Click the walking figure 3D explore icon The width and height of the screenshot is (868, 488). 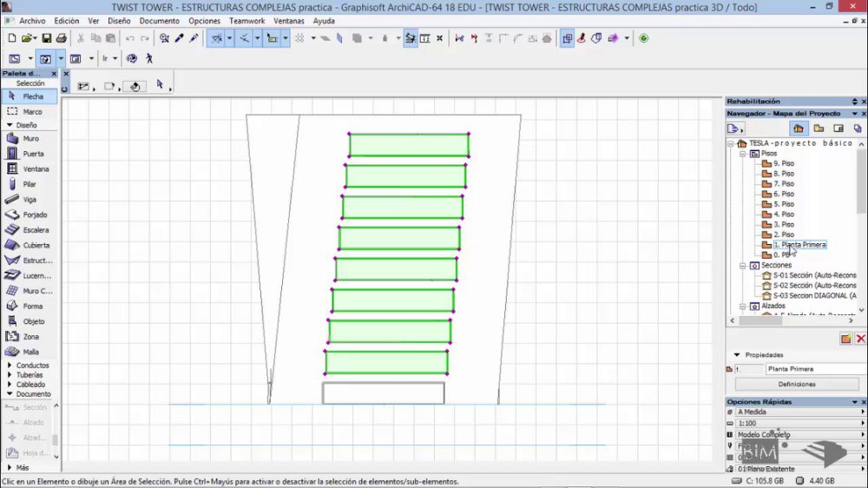point(149,58)
